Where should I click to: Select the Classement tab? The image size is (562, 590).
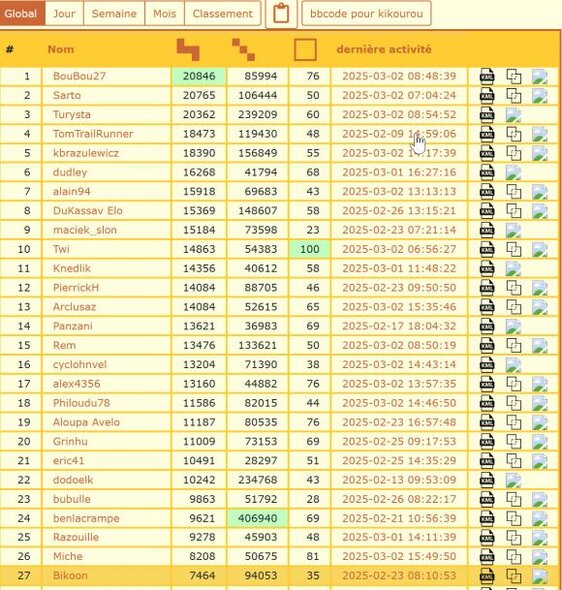pos(223,14)
